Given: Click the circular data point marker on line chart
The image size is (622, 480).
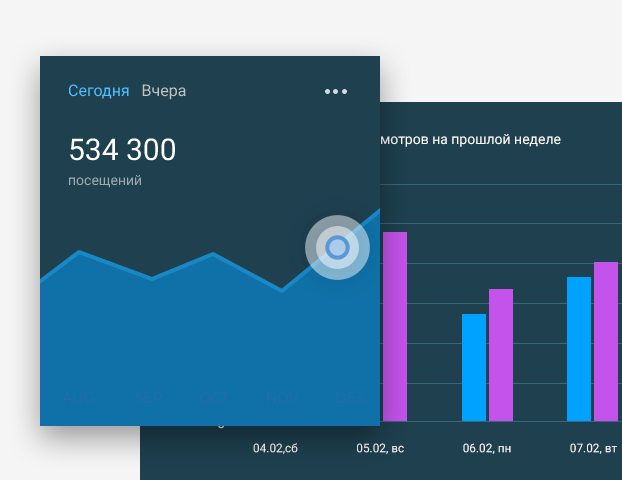Looking at the screenshot, I should tap(337, 247).
